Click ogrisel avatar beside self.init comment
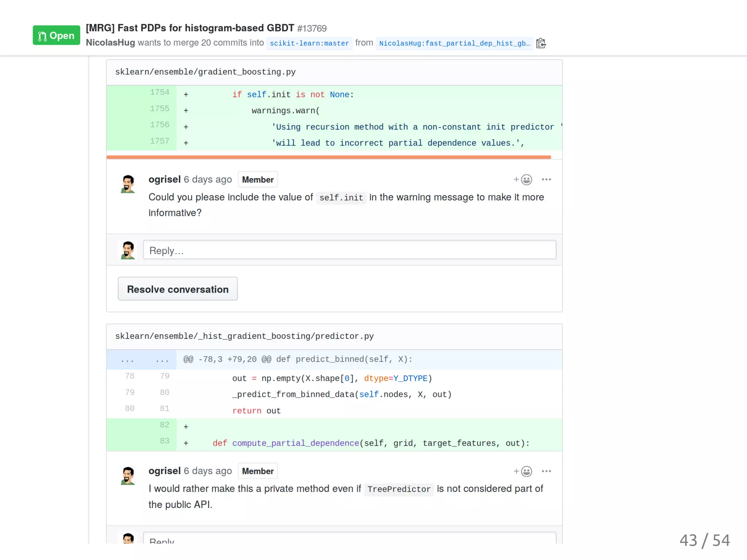This screenshot has width=747, height=560. pyautogui.click(x=128, y=184)
